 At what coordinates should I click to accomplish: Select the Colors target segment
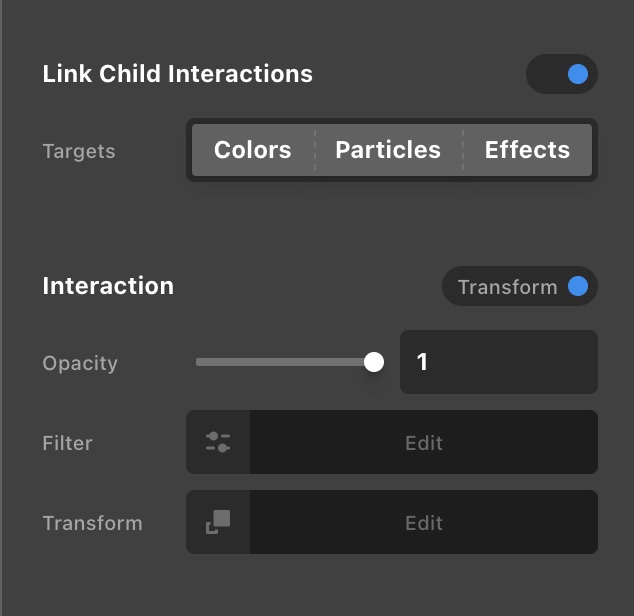click(253, 150)
